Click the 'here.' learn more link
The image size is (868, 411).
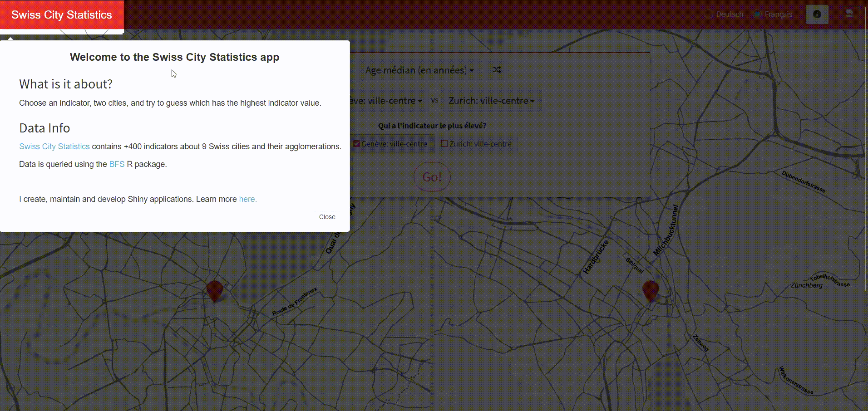247,199
